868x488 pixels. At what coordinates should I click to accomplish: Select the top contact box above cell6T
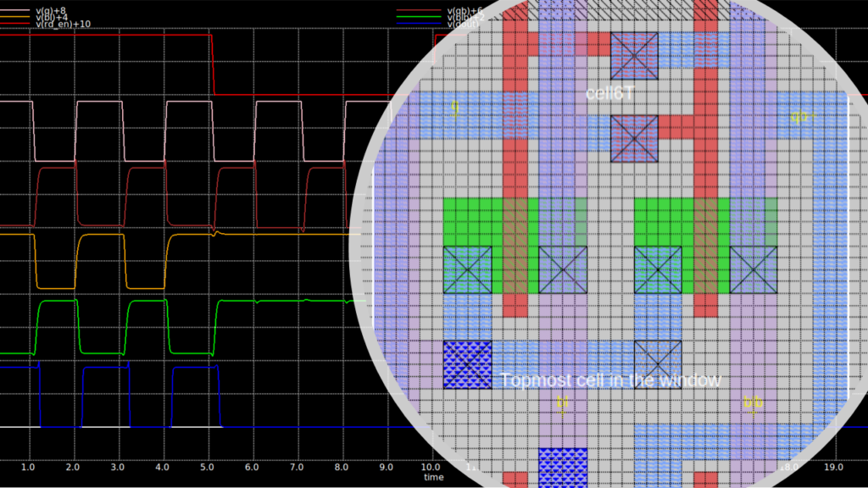634,56
